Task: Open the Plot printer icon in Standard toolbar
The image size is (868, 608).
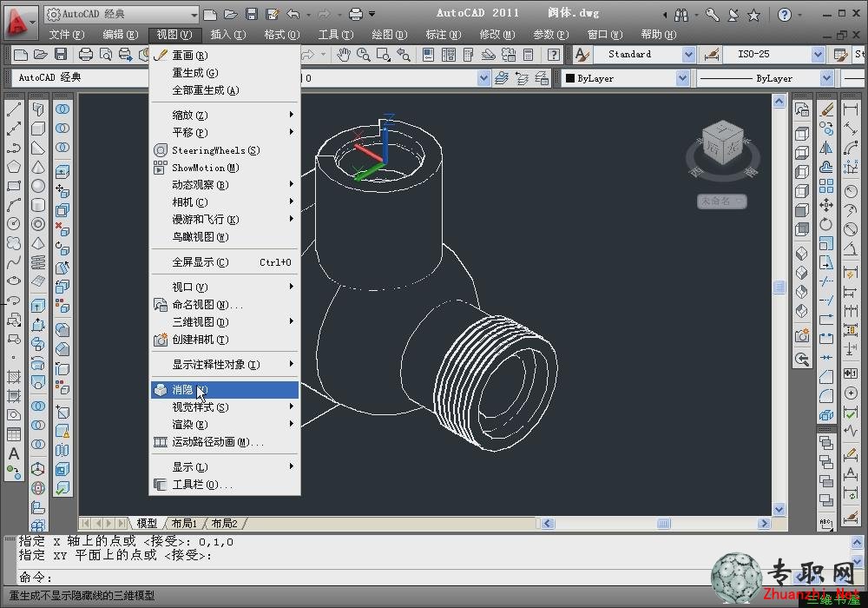Action: tap(86, 54)
